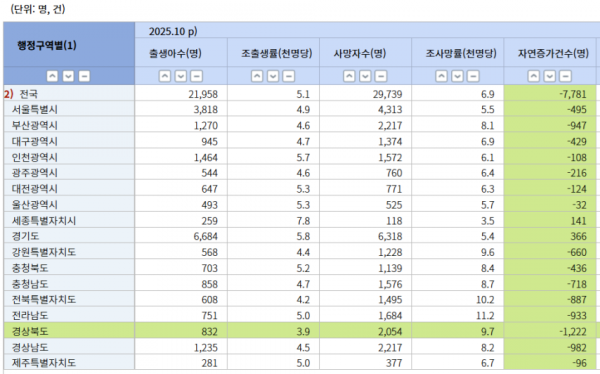Click the 행정구역별(1) header
600x374 pixels.
click(x=47, y=46)
